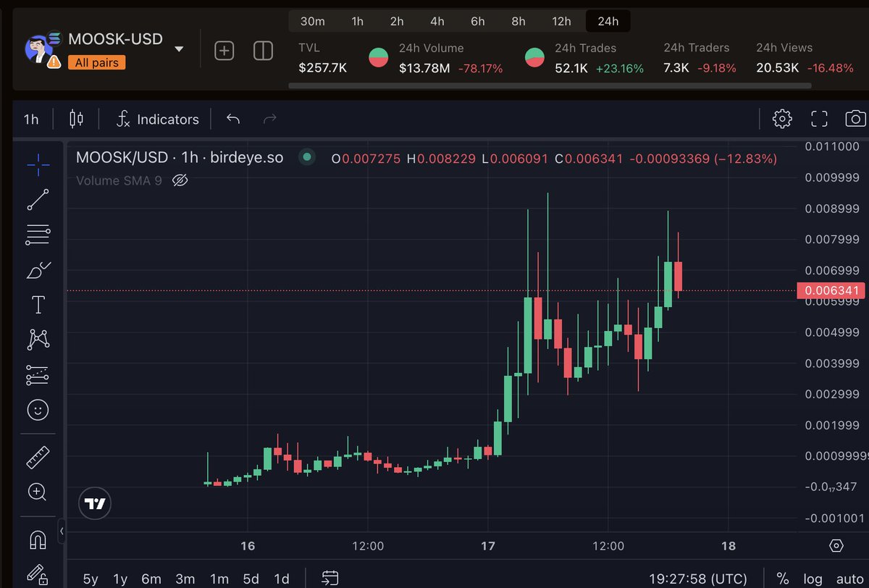Select the crosshair cursor tool

tap(38, 165)
